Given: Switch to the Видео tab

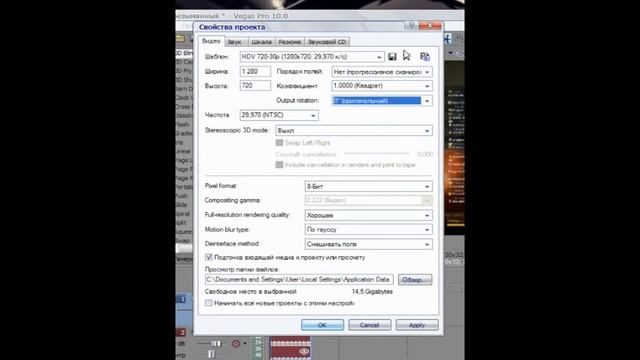Looking at the screenshot, I should [211, 41].
